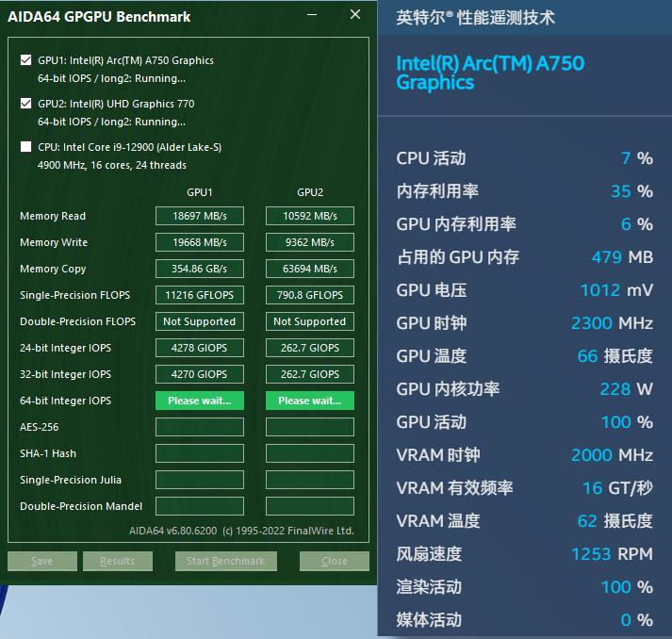The height and width of the screenshot is (639, 672).
Task: Click 占用的 GPU 内存 479 MB value
Action: point(622,257)
